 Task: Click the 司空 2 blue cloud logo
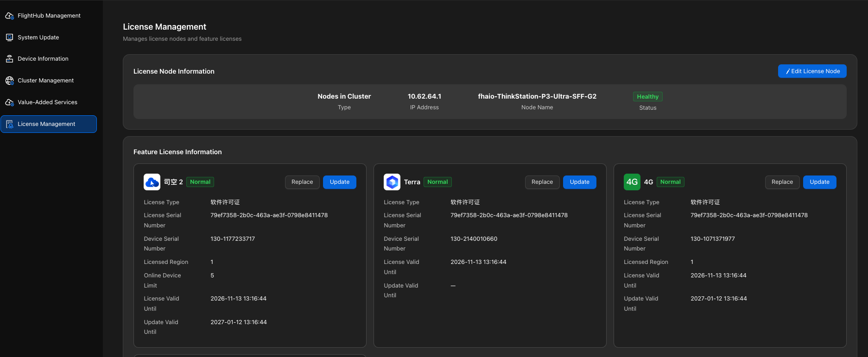coord(152,182)
